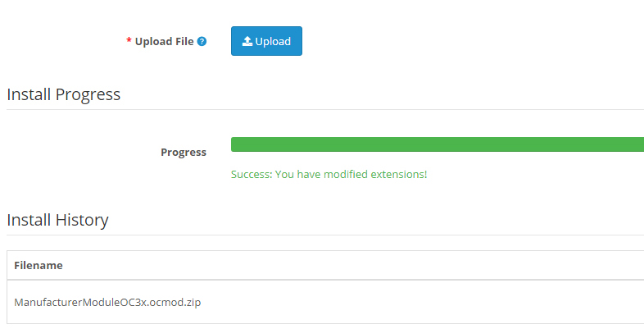Click the help question mark icon
The height and width of the screenshot is (329, 644).
(x=202, y=42)
